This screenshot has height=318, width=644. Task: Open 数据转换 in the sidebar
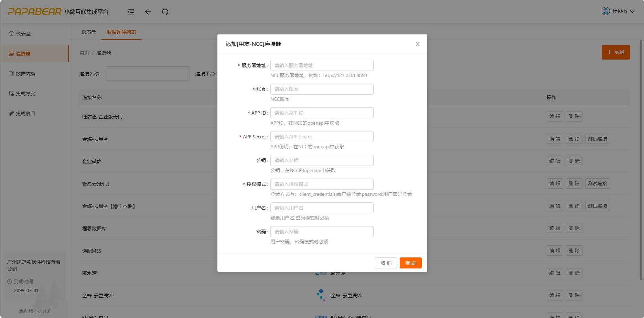click(x=25, y=74)
